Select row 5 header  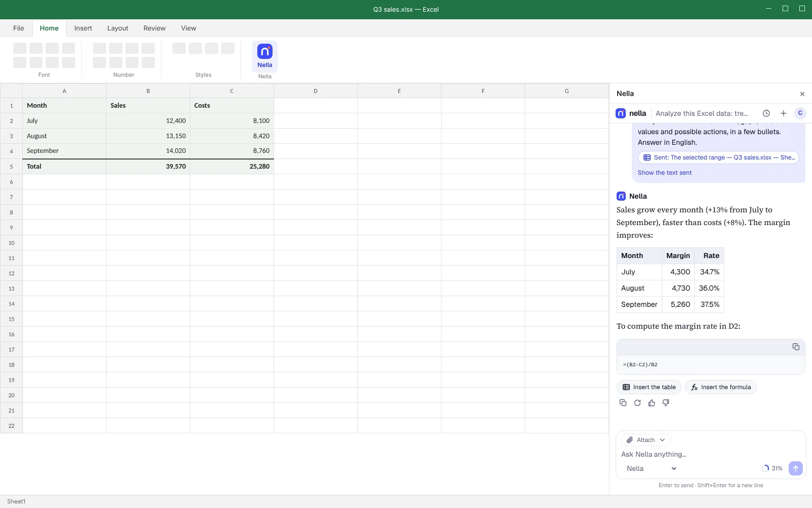click(11, 166)
